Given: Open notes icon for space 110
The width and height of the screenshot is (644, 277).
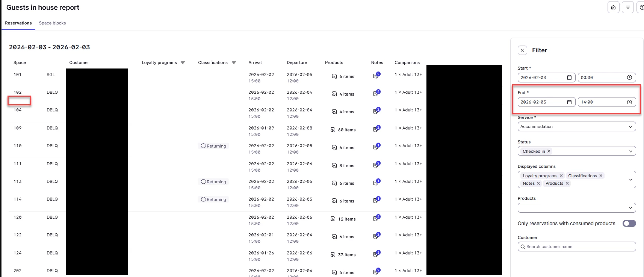Looking at the screenshot, I should coord(376,146).
